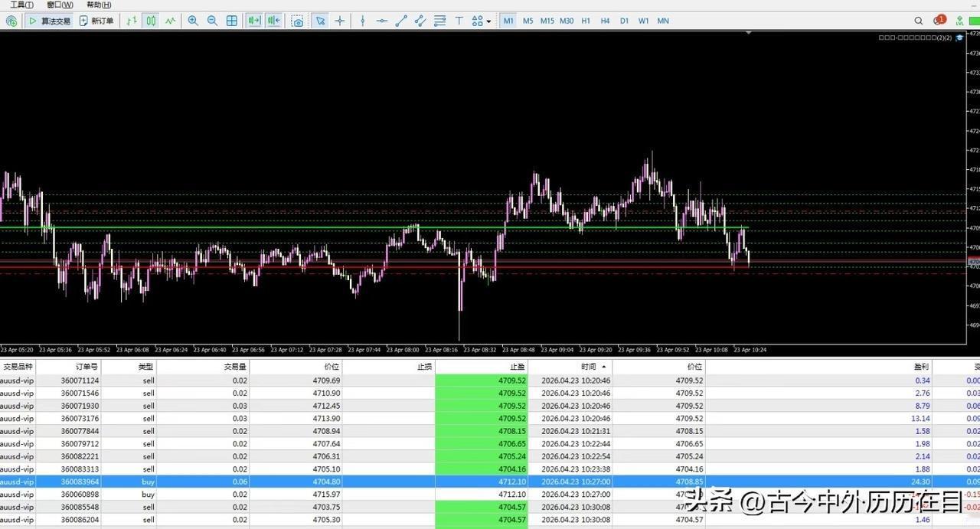Select order row 360085548
Viewport: 980px width, 529px height.
pos(490,507)
